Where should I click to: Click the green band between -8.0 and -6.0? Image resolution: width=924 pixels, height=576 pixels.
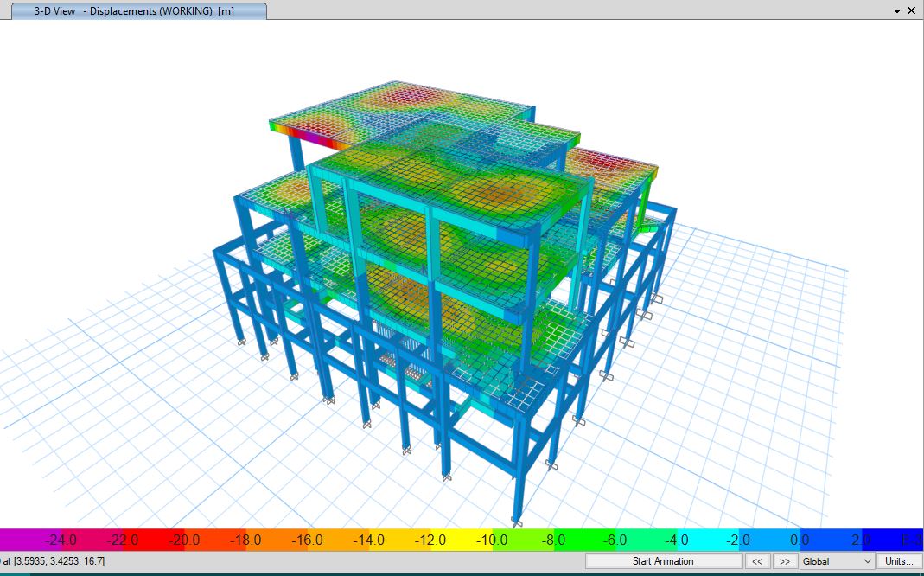pyautogui.click(x=584, y=540)
